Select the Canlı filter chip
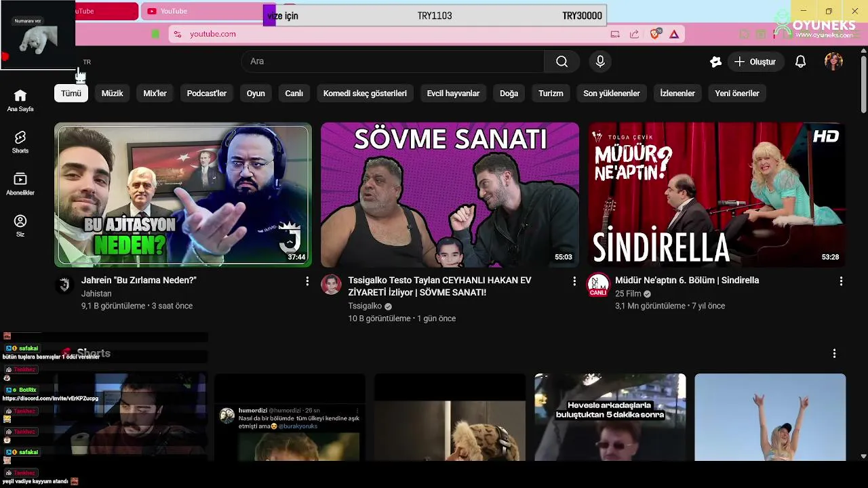Viewport: 868px width, 488px height. click(x=294, y=94)
